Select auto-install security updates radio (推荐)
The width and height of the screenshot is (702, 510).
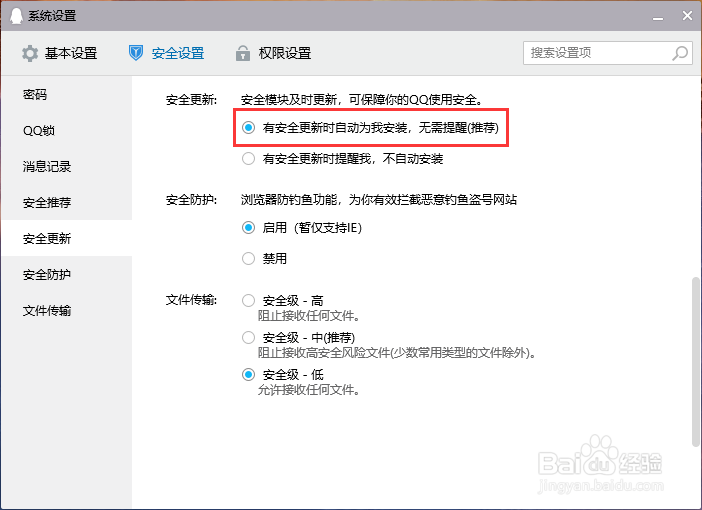click(x=248, y=128)
